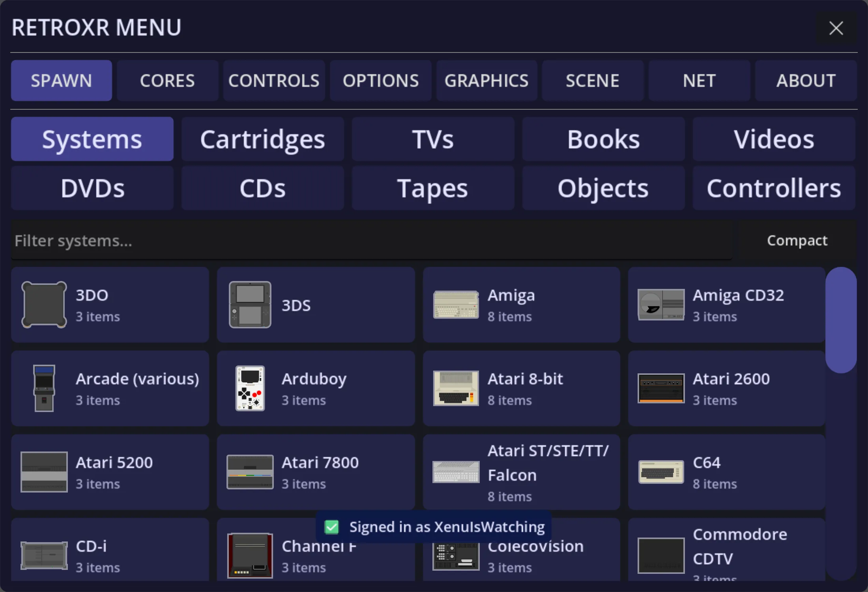Click the systems list scrollbar thumb
868x592 pixels.
[x=841, y=320]
